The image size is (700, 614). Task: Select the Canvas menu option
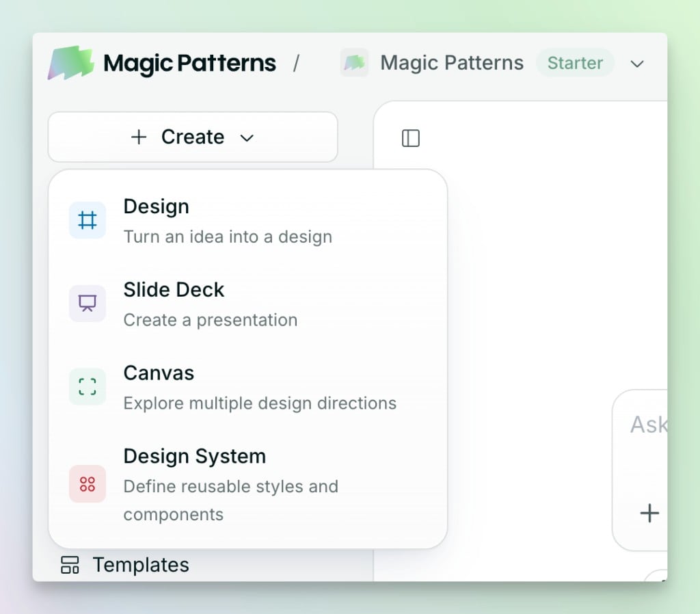coord(247,387)
